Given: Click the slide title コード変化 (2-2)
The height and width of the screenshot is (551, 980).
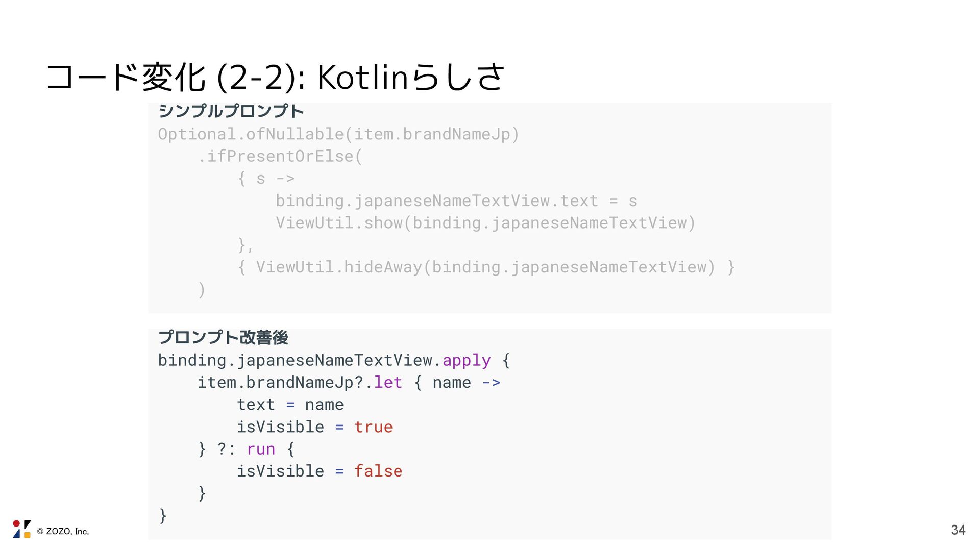Looking at the screenshot, I should point(275,78).
